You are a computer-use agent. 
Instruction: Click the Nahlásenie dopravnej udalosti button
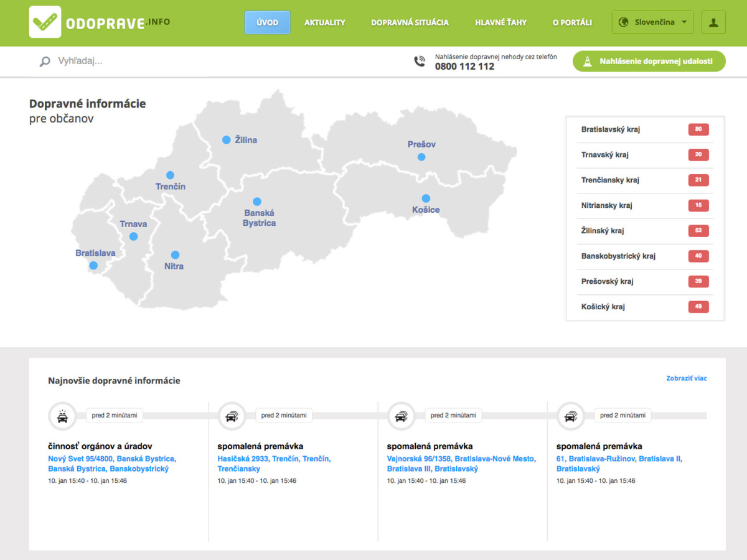pyautogui.click(x=649, y=62)
